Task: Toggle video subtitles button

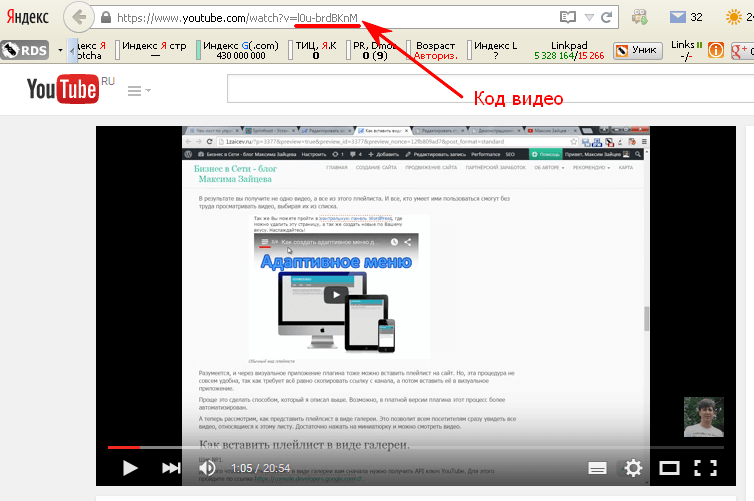Action: point(597,468)
